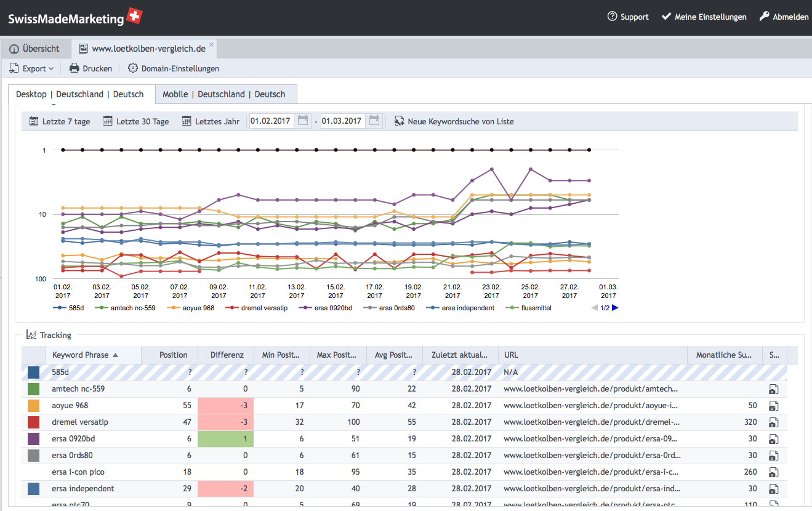Close the www.loetkolben-vergleich.de tab
The height and width of the screenshot is (511, 812).
click(211, 44)
